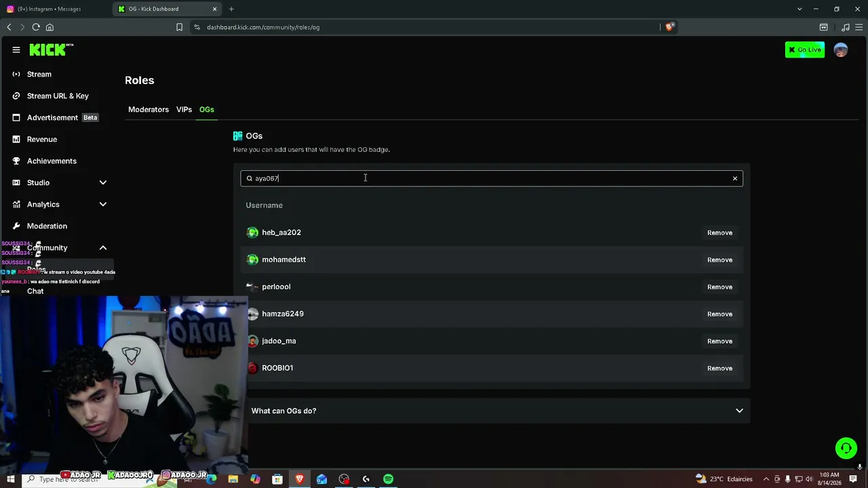
Task: Open Brave browser taskbar icon
Action: 300,479
